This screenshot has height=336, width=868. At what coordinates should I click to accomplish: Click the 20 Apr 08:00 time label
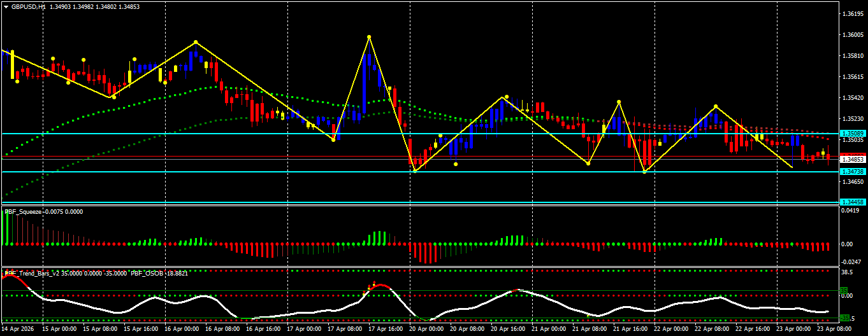467,329
